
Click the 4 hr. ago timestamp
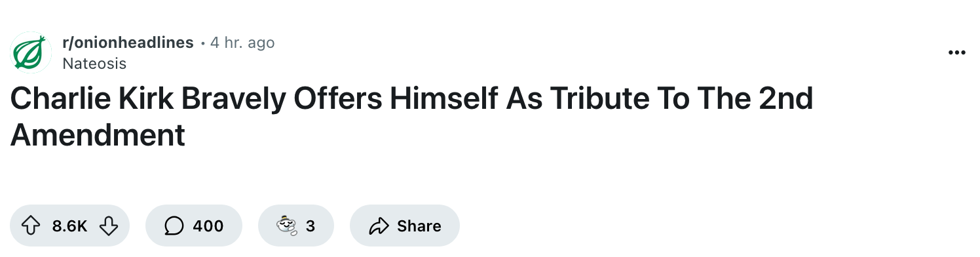[x=242, y=43]
